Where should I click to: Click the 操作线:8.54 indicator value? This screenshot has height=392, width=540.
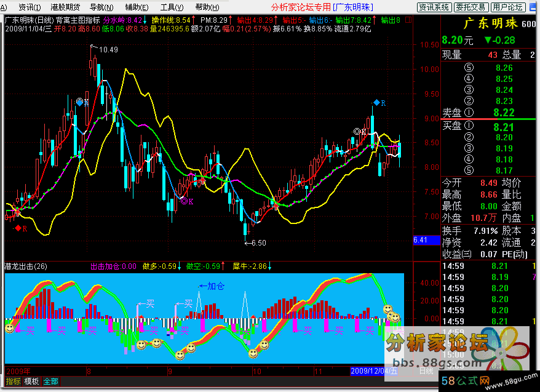click(173, 20)
